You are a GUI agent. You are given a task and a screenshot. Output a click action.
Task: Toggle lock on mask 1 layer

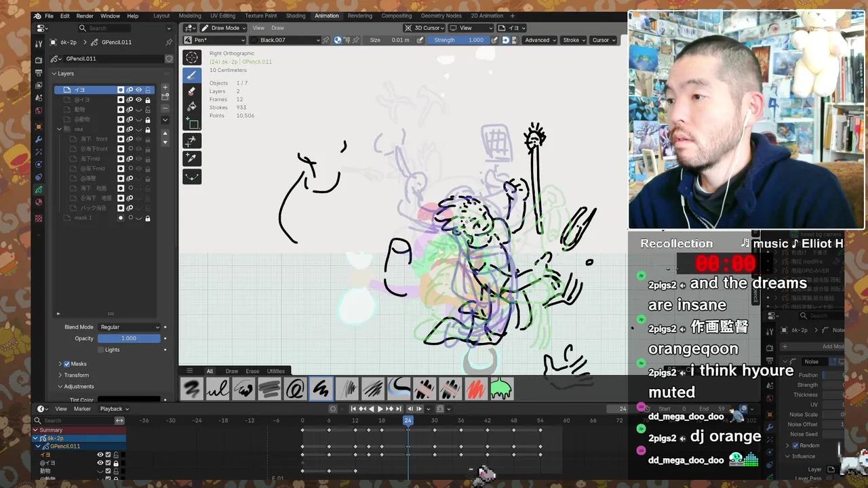click(148, 218)
